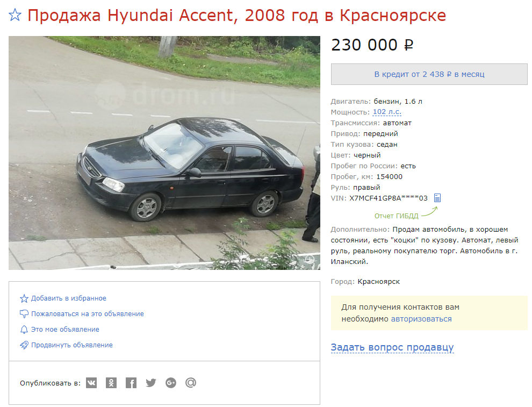Screen dimensions: 532x407
Task: Share listing via Mail.ru @ icon
Action: coord(191,383)
